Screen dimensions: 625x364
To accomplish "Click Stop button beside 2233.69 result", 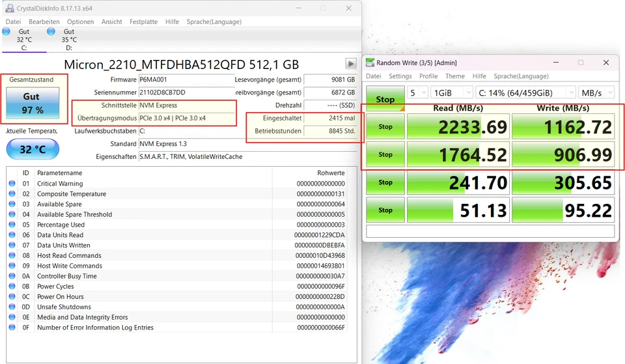I will (x=385, y=126).
